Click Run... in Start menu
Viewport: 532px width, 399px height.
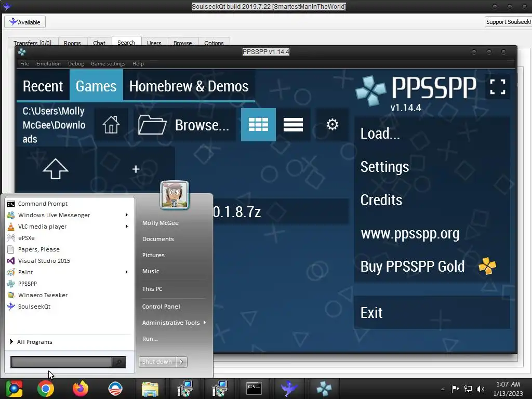[150, 339]
